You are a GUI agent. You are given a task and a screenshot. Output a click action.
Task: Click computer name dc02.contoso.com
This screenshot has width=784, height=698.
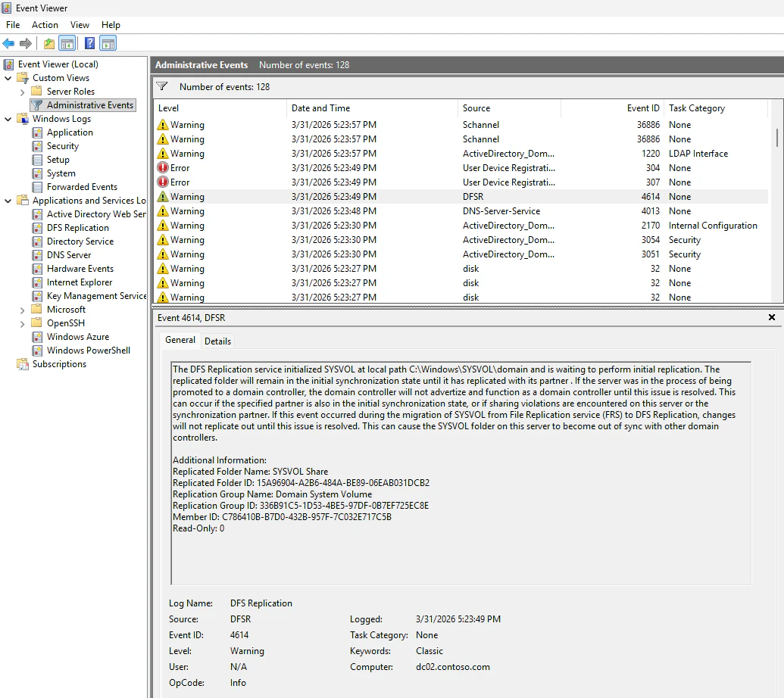[x=452, y=666]
